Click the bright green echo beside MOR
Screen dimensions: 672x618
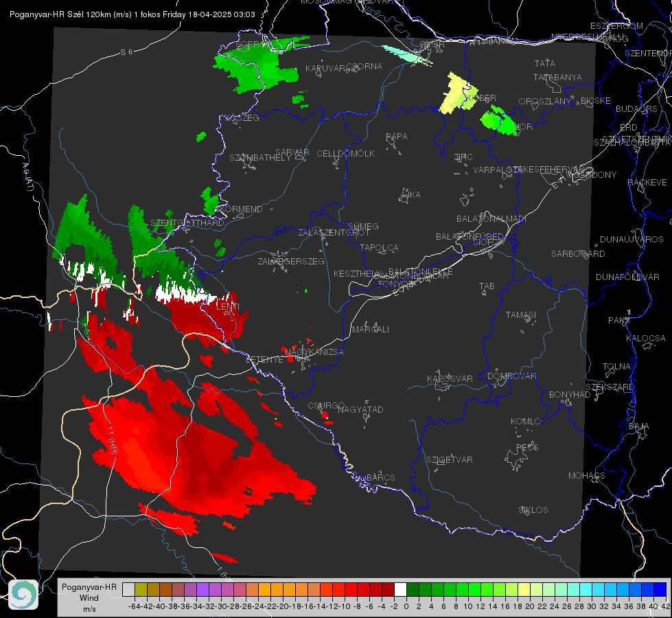coord(499,121)
